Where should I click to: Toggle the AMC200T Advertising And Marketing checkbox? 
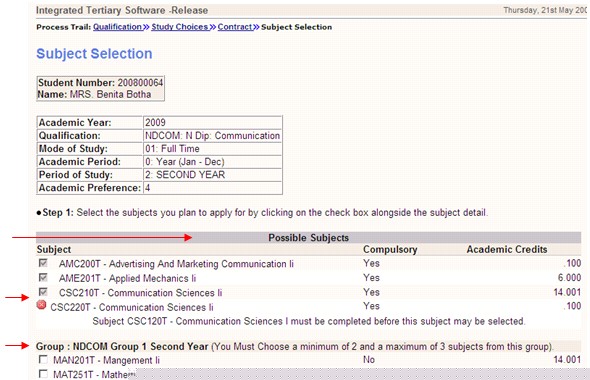click(x=43, y=263)
